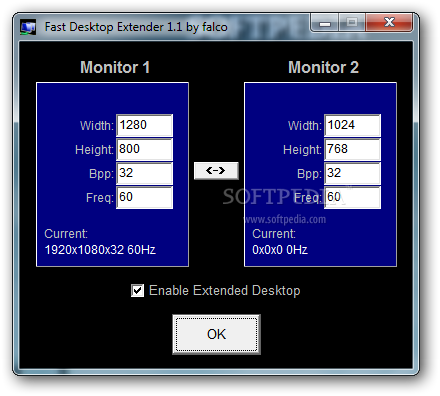Focus the Monitor 1 Width field
Screen dimensions: 440x396
(x=144, y=125)
